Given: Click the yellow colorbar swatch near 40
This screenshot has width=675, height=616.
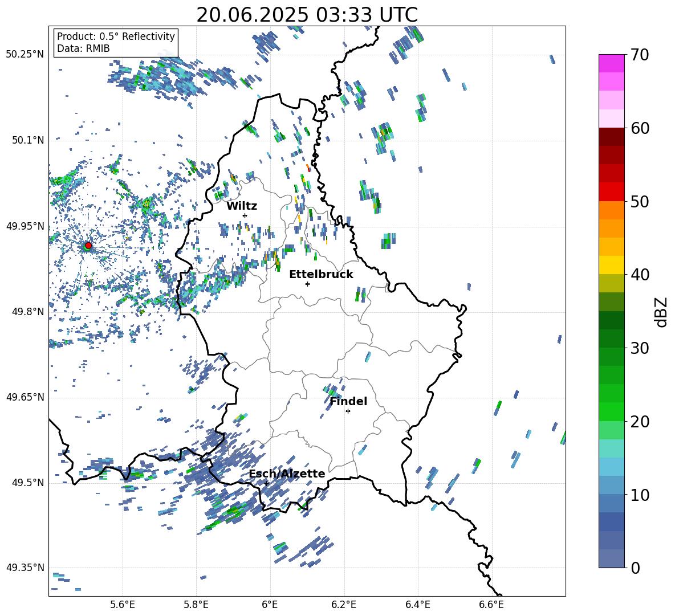Looking at the screenshot, I should coord(612,265).
